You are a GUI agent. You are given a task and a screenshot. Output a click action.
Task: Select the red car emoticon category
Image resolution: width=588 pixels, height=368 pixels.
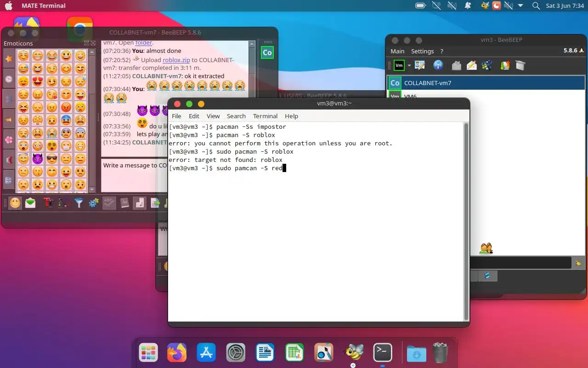(9, 160)
